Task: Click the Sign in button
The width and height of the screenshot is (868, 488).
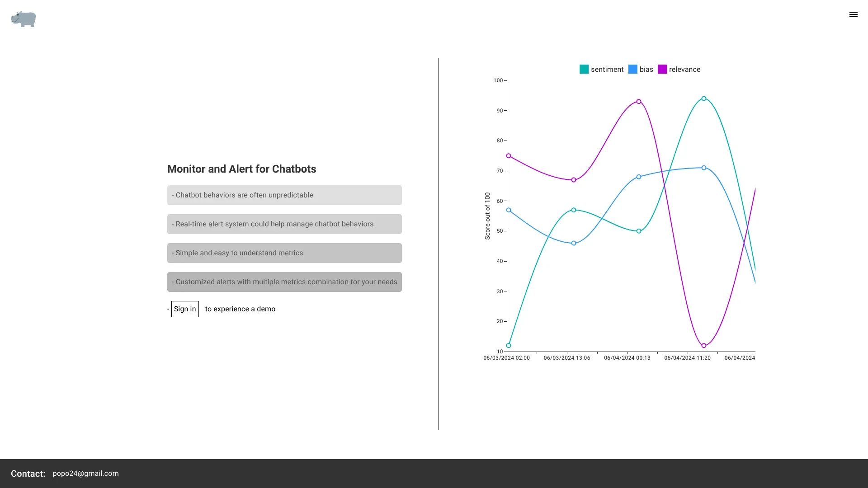Action: pyautogui.click(x=184, y=309)
